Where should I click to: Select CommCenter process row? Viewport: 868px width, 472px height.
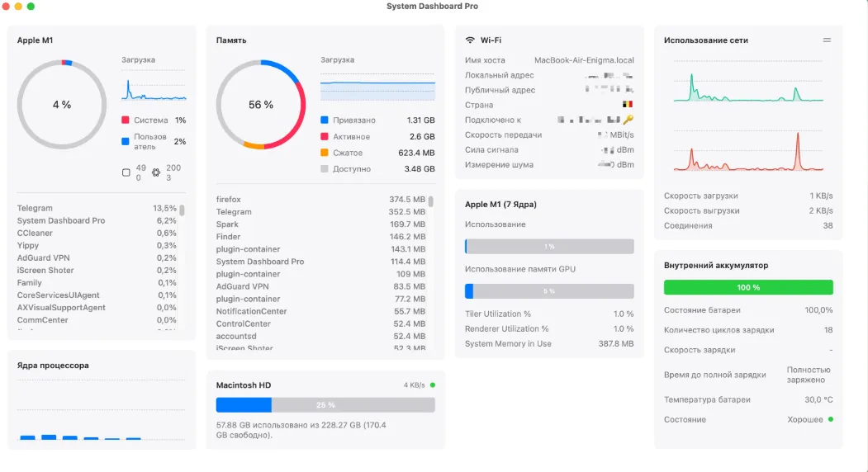pos(97,320)
